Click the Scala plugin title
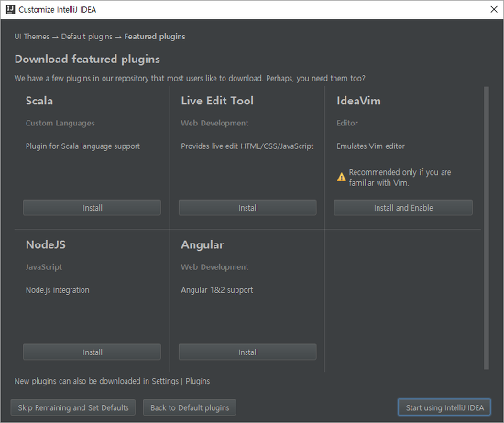 pos(39,101)
